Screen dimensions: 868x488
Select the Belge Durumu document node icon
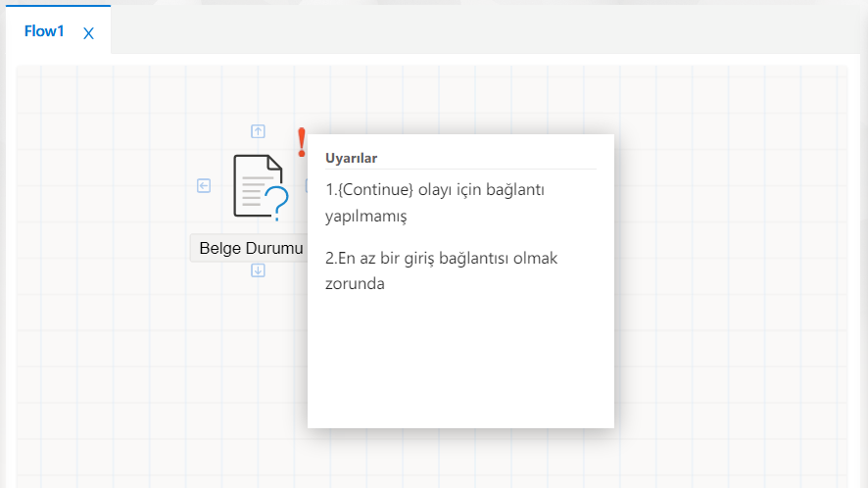click(261, 187)
